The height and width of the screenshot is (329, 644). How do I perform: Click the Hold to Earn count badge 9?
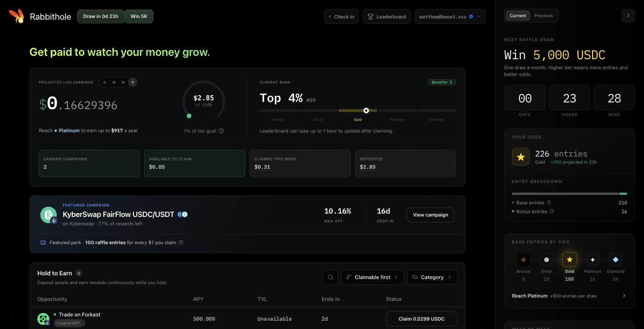coord(79,273)
